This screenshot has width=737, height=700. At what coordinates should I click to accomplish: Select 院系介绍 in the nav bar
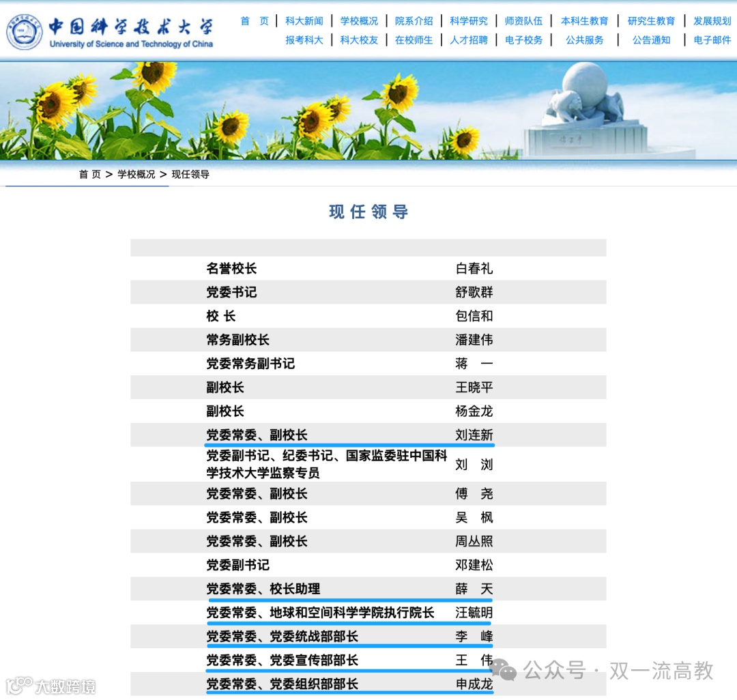414,21
